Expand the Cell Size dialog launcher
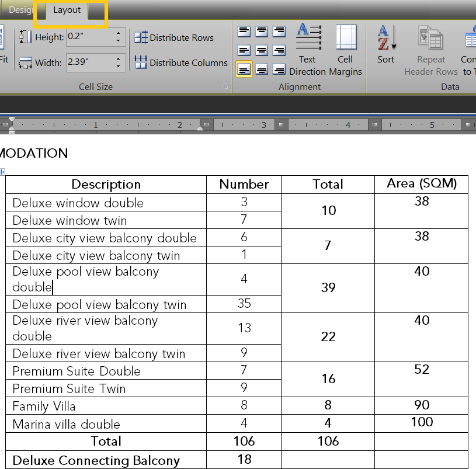This screenshot has height=469, width=476. click(224, 86)
